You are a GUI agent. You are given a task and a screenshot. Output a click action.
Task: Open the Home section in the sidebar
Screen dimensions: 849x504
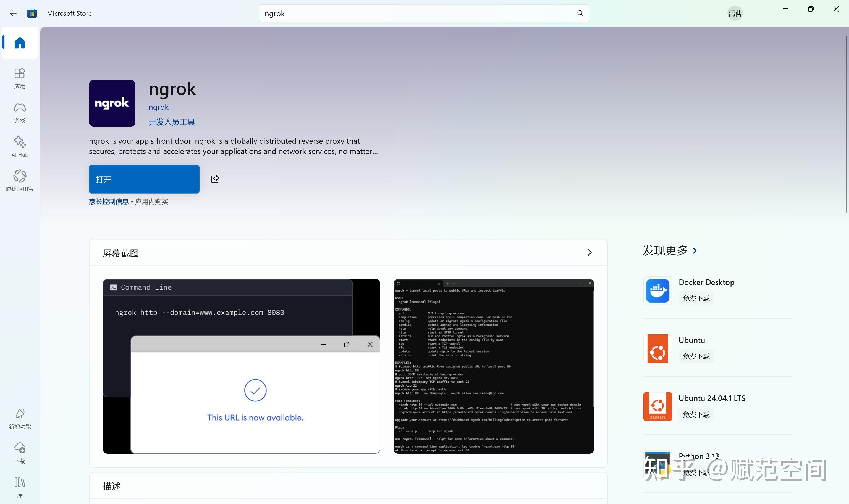pyautogui.click(x=19, y=43)
